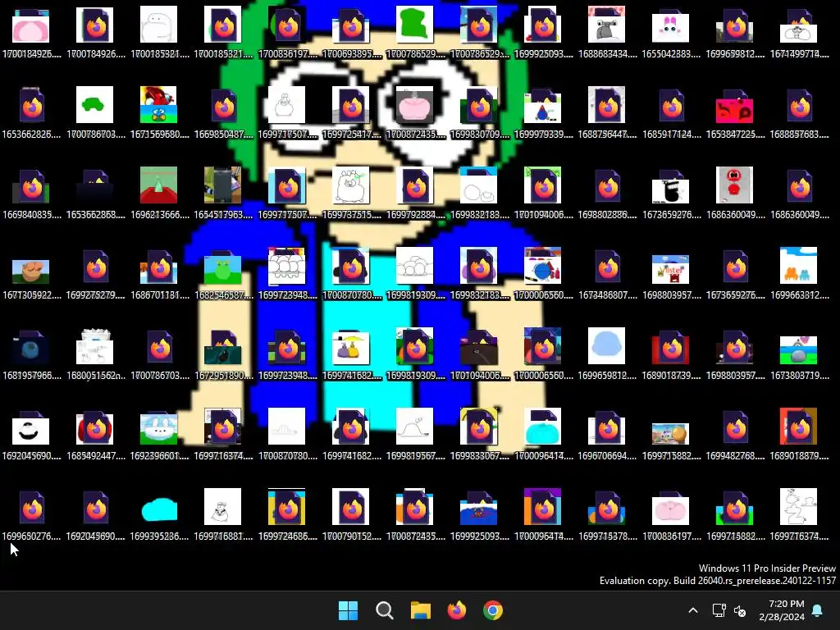This screenshot has height=630, width=840.
Task: Select the 1688683434 desktop file
Action: [x=606, y=25]
